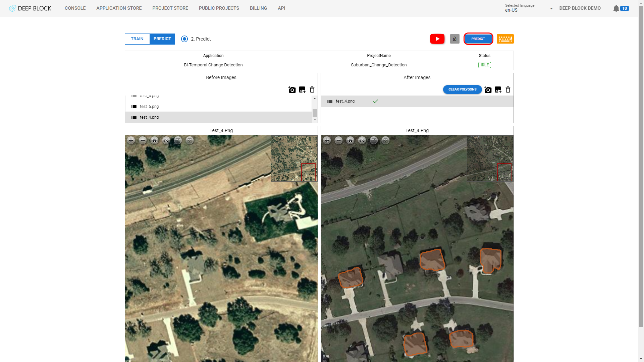Image resolution: width=644 pixels, height=362 pixels.
Task: Click the before viewer navigator minimap
Action: (x=294, y=159)
